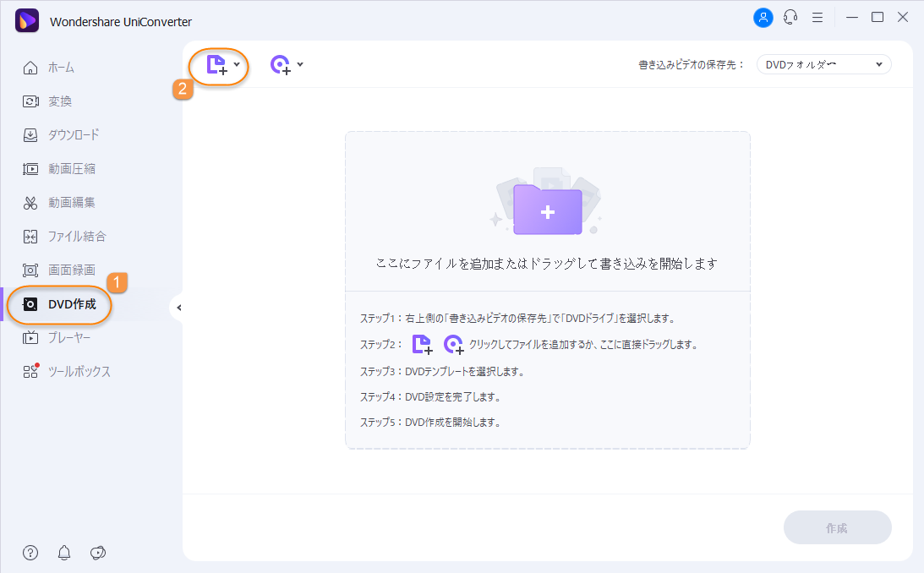Click the load DVD icon in ステップ2
The image size is (924, 573).
(453, 345)
